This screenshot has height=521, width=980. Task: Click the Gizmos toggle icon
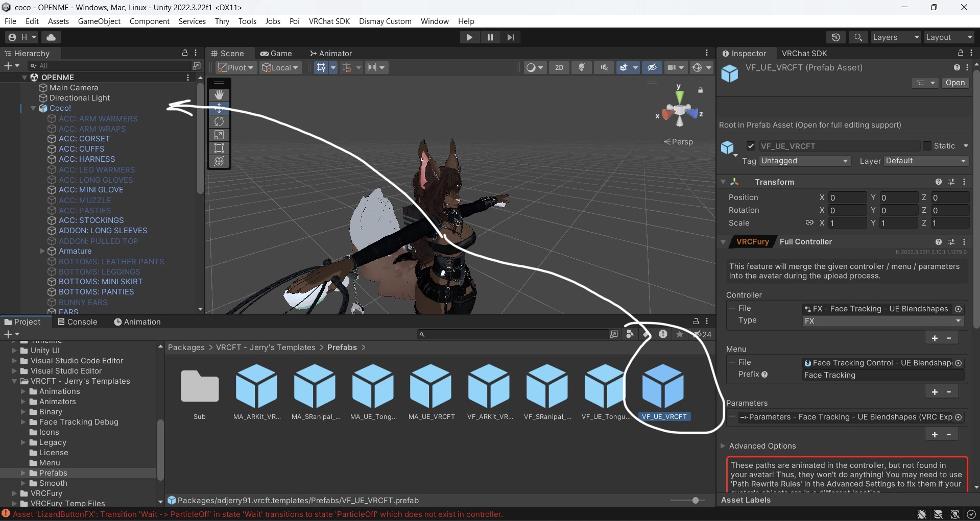[697, 67]
